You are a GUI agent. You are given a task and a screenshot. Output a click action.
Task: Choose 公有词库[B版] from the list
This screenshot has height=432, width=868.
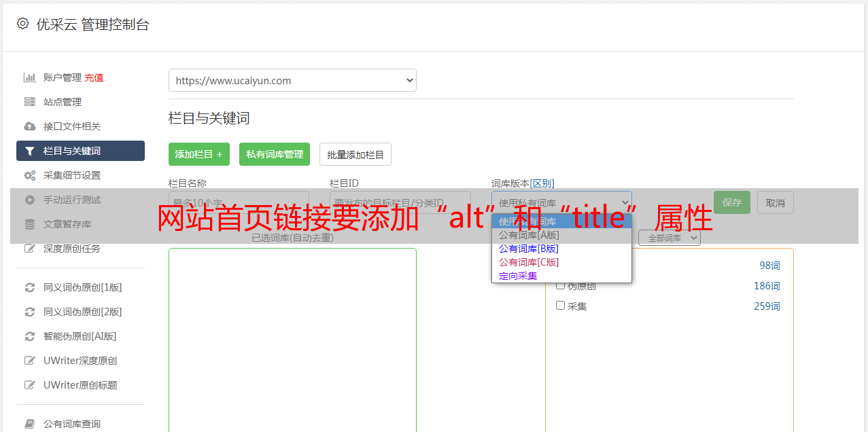click(561, 249)
